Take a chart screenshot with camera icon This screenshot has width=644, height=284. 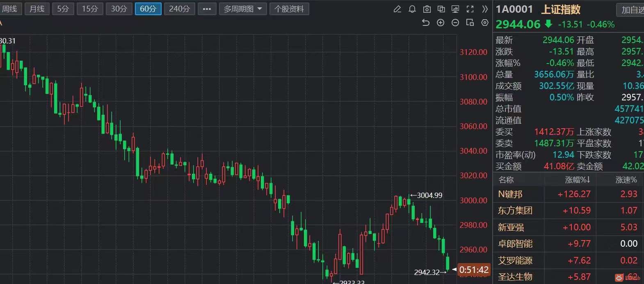coord(427,9)
